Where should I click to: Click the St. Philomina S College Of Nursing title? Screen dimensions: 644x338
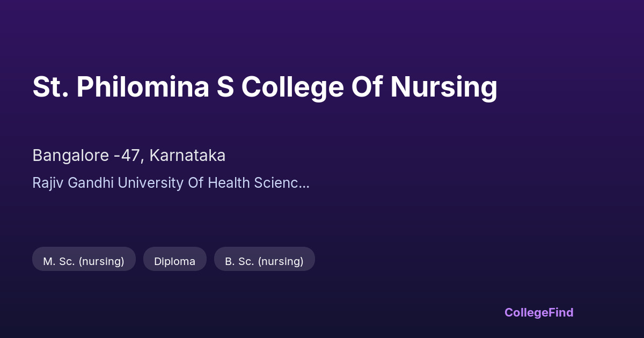[x=265, y=87]
